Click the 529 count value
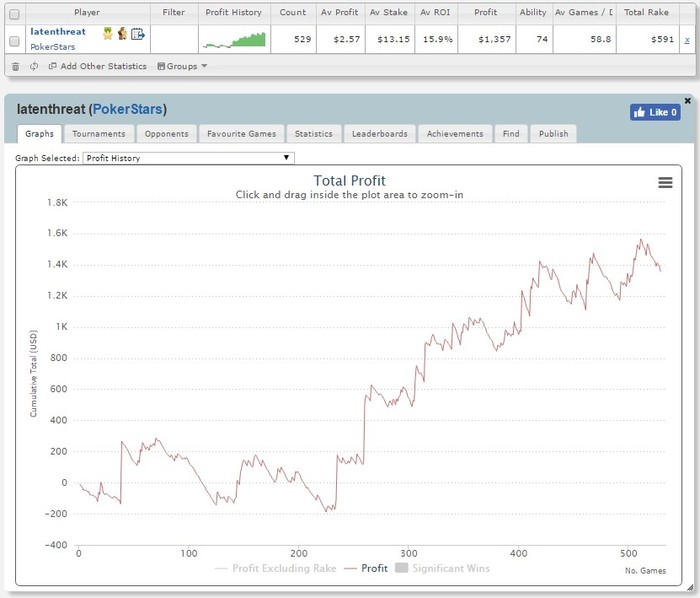 (303, 39)
